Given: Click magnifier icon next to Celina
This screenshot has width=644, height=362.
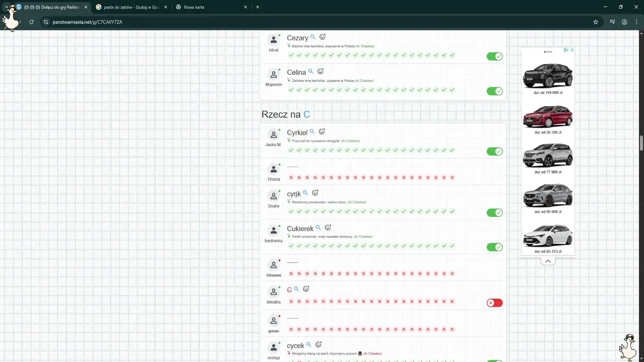Looking at the screenshot, I should (311, 72).
